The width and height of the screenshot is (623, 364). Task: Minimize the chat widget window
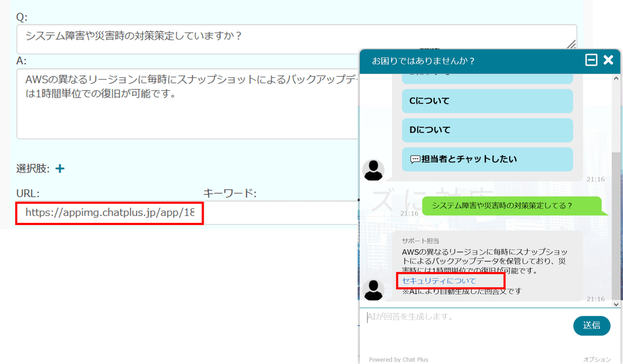591,60
